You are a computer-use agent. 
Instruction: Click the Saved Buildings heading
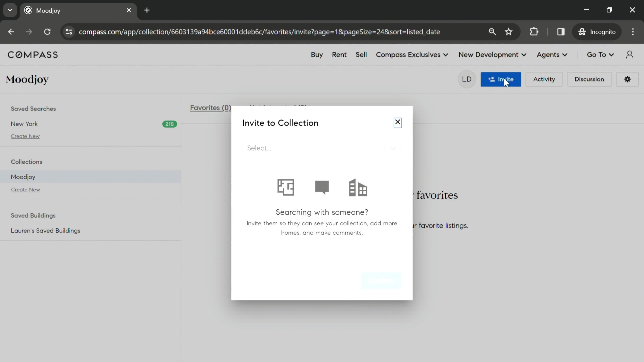pyautogui.click(x=33, y=216)
